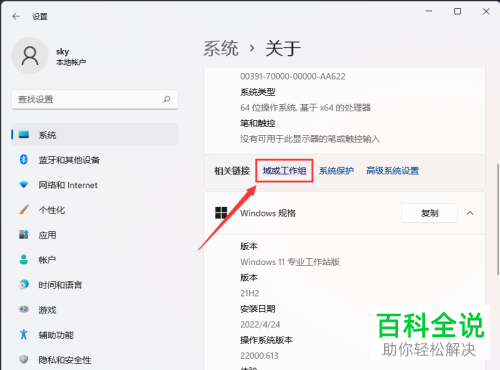Click the 时间和语言 globe icon
Image resolution: width=500 pixels, height=370 pixels.
click(24, 284)
